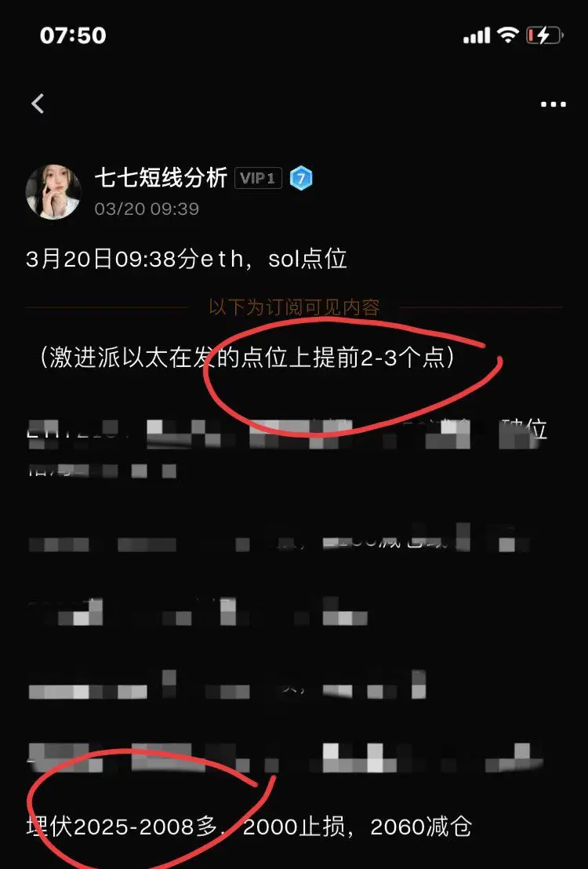Select the 激进派以太 note paragraph

coord(247,358)
